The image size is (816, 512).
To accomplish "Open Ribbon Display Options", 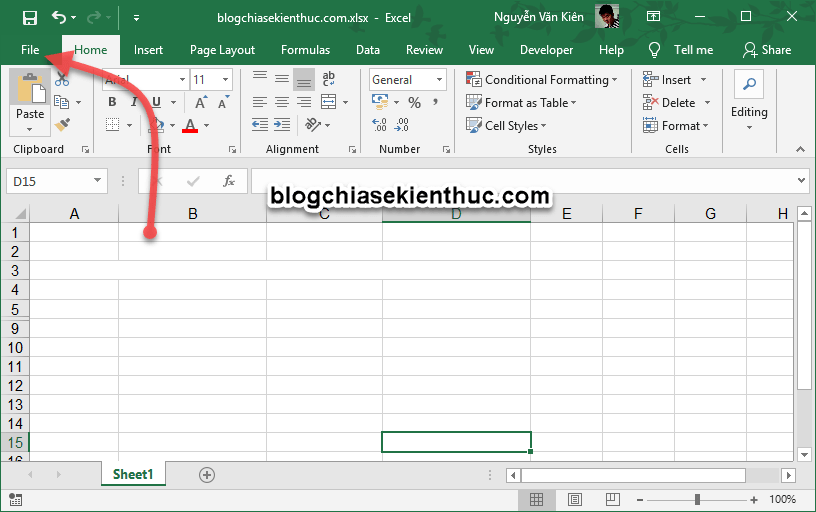I will coord(653,17).
